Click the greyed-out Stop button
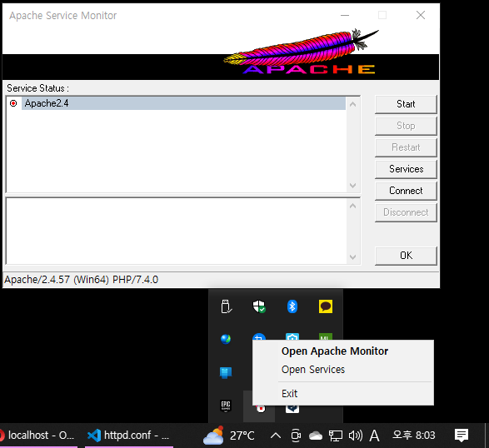The image size is (489, 448). click(x=406, y=126)
